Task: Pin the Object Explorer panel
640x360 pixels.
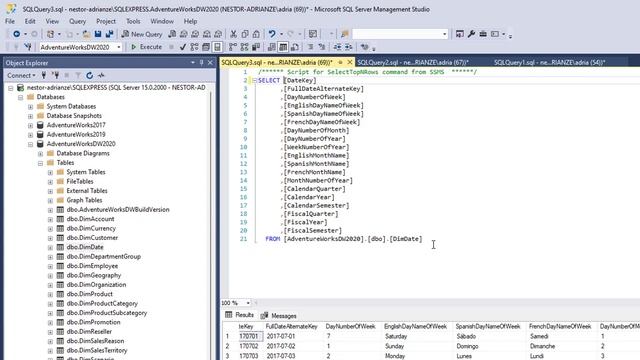Action: [202, 62]
